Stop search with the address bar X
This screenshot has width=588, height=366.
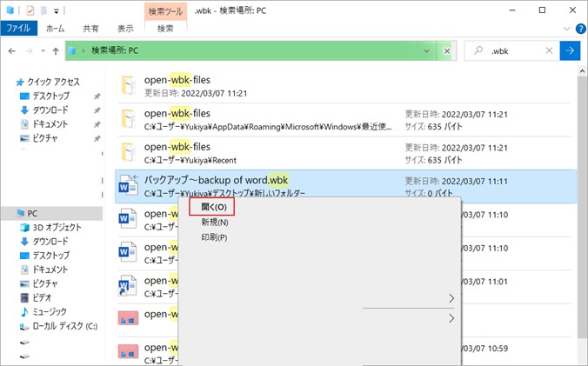(x=446, y=51)
